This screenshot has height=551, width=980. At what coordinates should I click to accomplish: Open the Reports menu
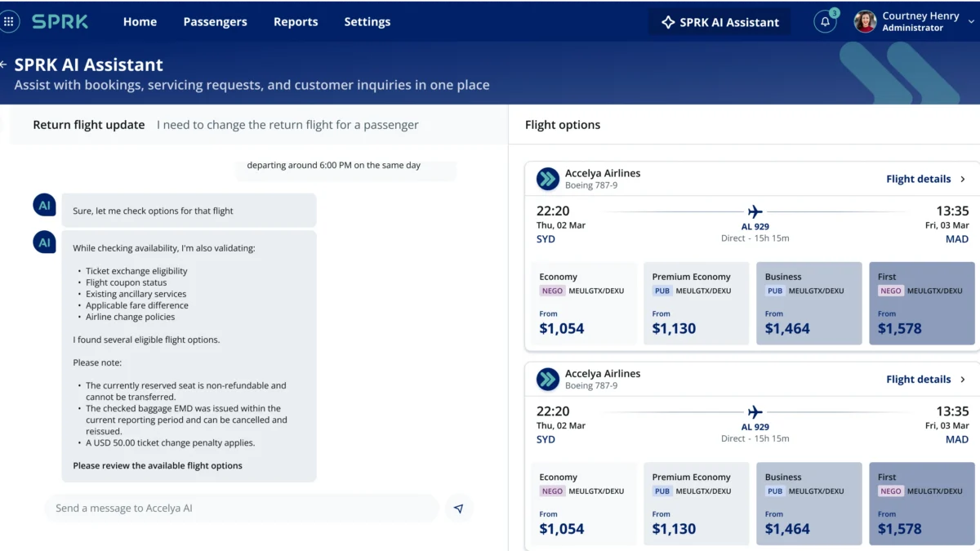296,22
